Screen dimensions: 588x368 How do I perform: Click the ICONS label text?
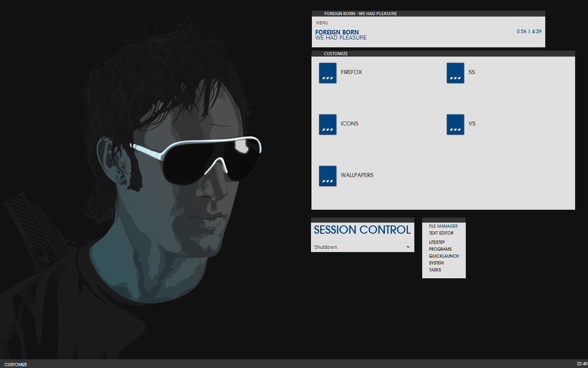click(350, 124)
